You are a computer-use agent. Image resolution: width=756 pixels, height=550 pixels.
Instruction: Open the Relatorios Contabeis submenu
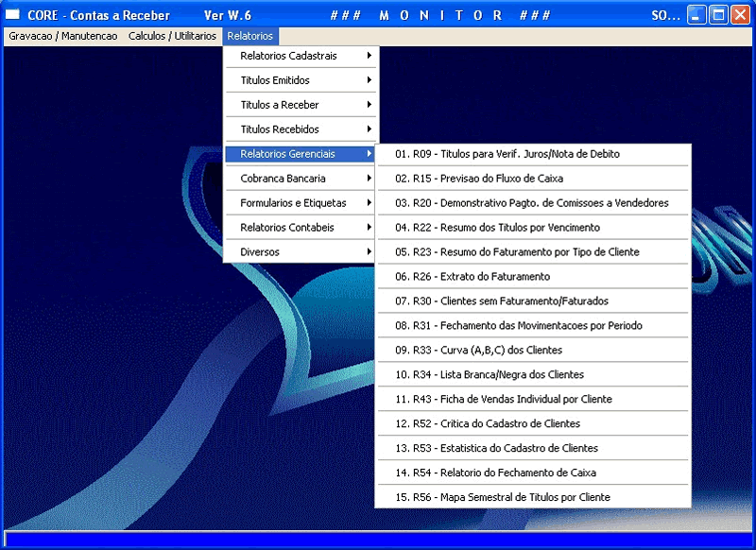coord(301,228)
